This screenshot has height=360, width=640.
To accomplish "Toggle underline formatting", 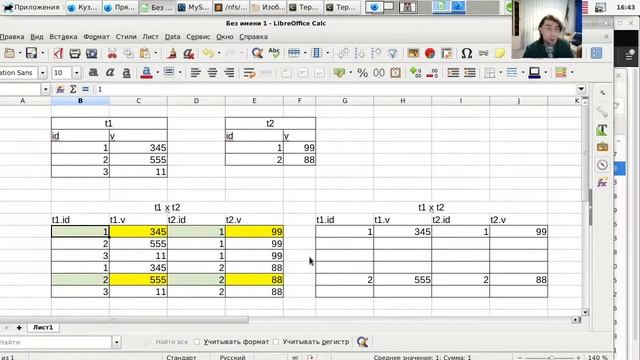I will click(127, 73).
